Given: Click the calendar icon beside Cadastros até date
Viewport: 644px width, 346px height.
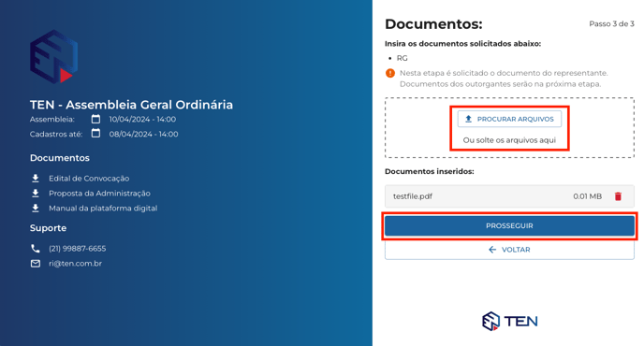Looking at the screenshot, I should (95, 134).
